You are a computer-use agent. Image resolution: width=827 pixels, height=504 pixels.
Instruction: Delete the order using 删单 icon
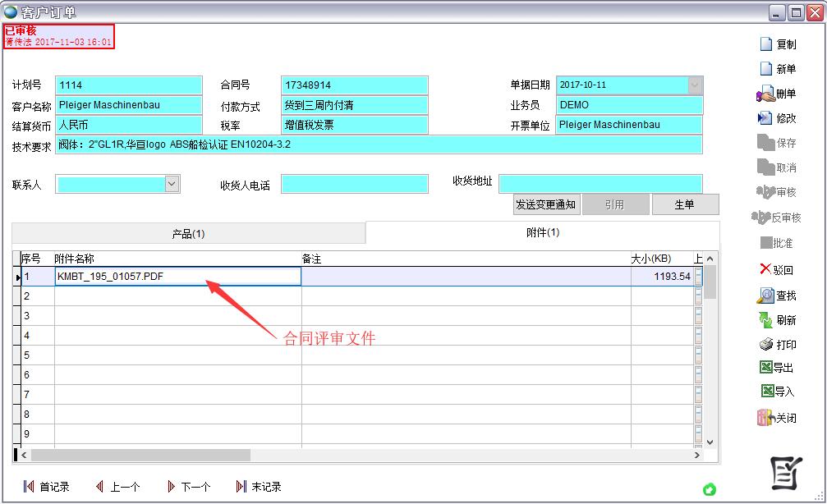pos(765,94)
